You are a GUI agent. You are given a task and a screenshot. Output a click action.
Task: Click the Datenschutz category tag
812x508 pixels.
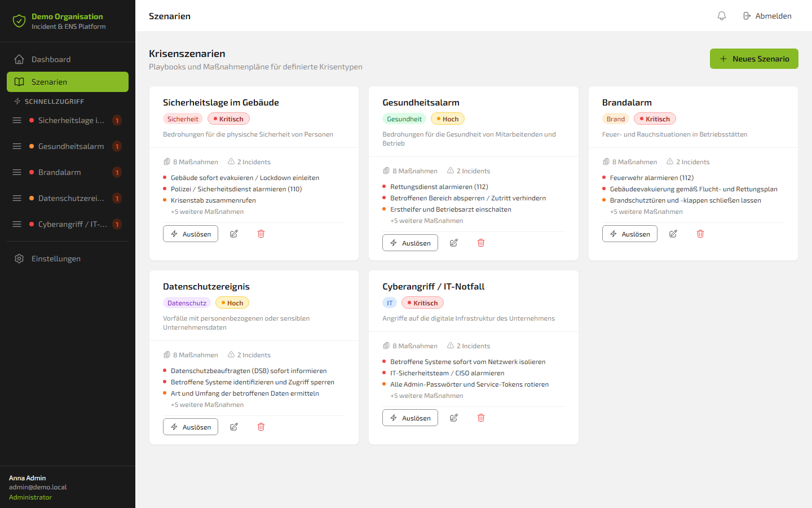[x=187, y=303]
